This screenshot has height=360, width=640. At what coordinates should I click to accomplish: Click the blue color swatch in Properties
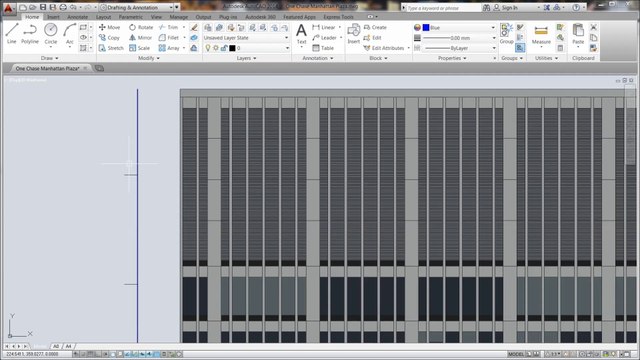[x=426, y=27]
